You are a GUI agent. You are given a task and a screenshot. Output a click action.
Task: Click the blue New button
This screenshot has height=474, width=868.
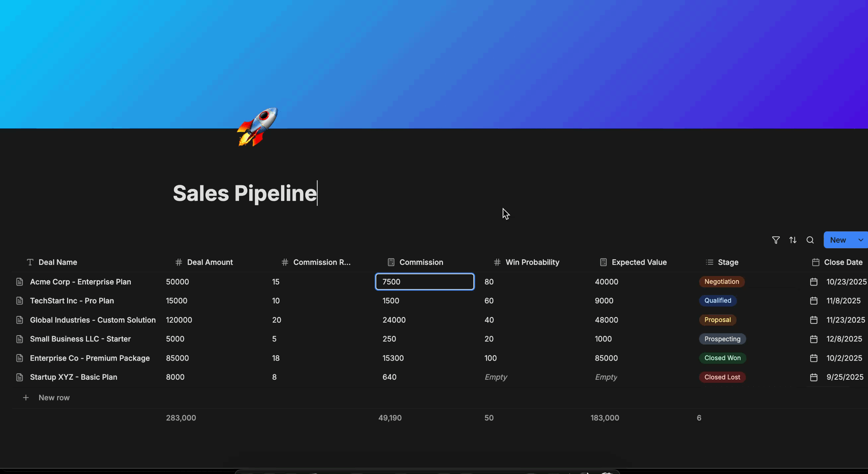[x=838, y=240]
